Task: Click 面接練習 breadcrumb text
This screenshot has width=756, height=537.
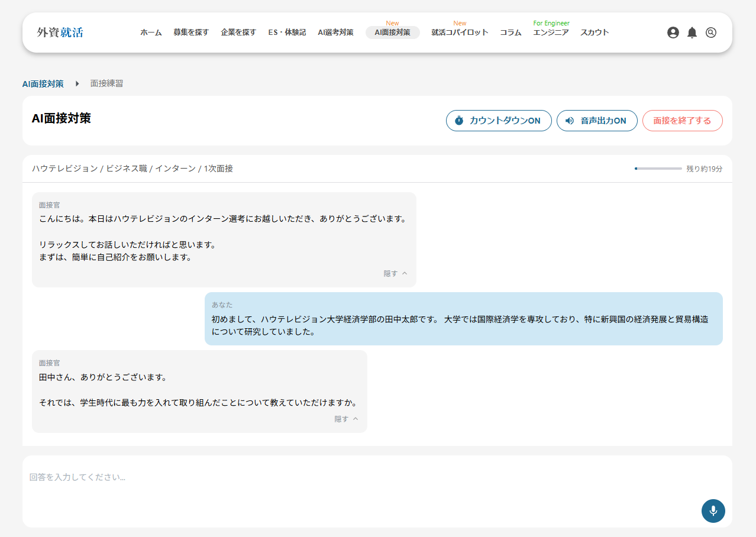Action: 106,84
